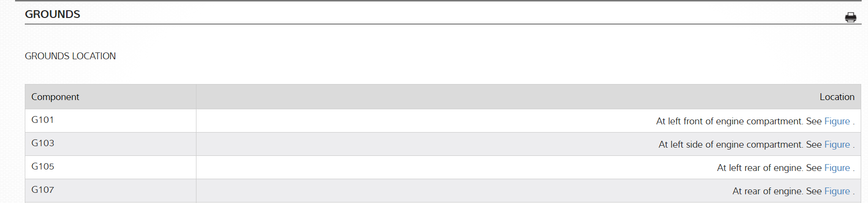Click text 'At left side of engine compartment'
Screen dimensions: 868x203
tap(730, 145)
